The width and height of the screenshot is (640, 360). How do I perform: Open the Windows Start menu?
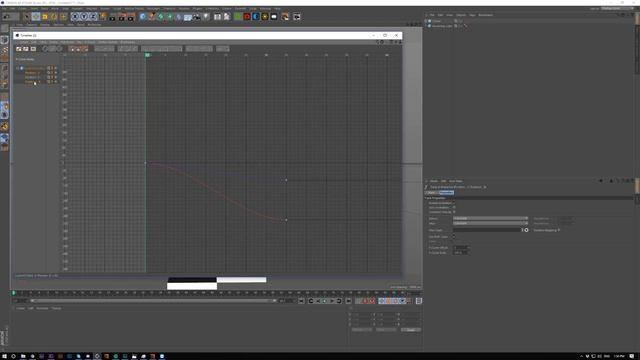[x=4, y=356]
